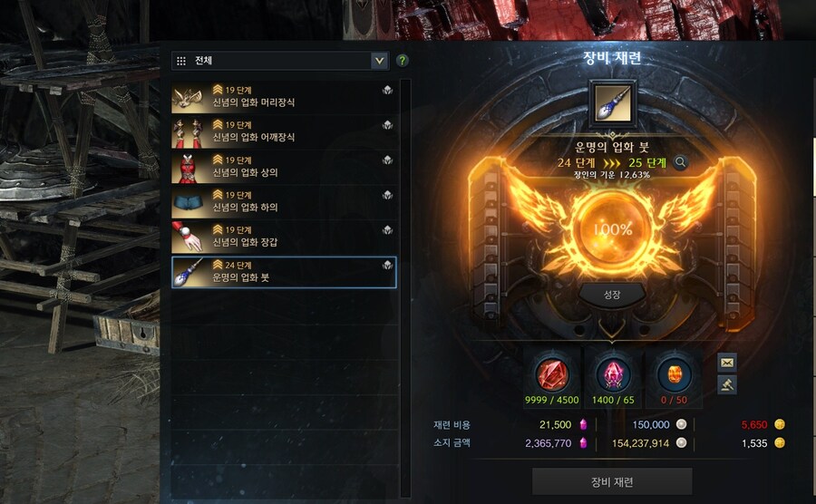Click the 100% success rate orb

point(613,228)
